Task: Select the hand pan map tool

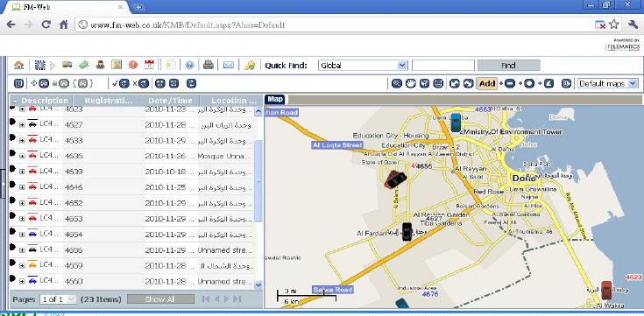Action: 410,84
